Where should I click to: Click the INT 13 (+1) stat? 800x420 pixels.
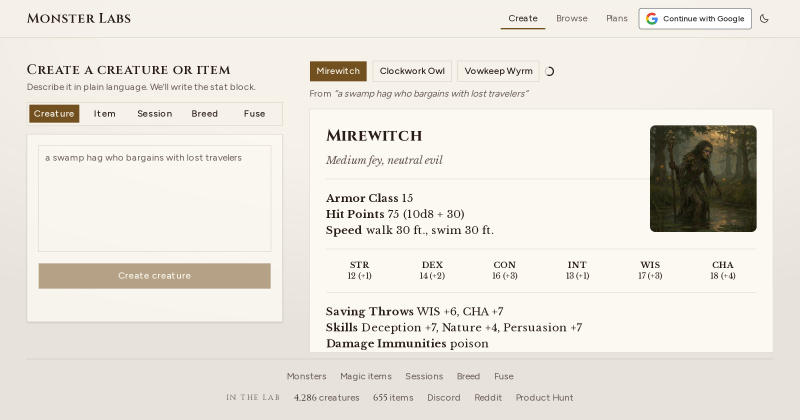coord(577,270)
